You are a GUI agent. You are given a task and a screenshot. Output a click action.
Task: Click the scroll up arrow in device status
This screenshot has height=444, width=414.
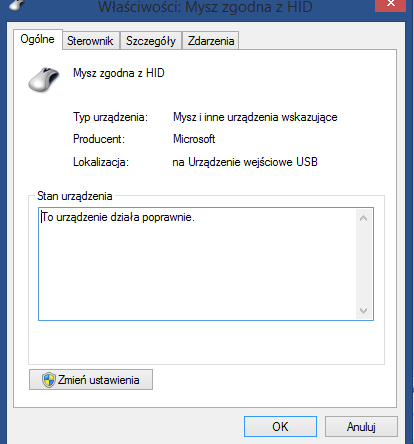364,218
